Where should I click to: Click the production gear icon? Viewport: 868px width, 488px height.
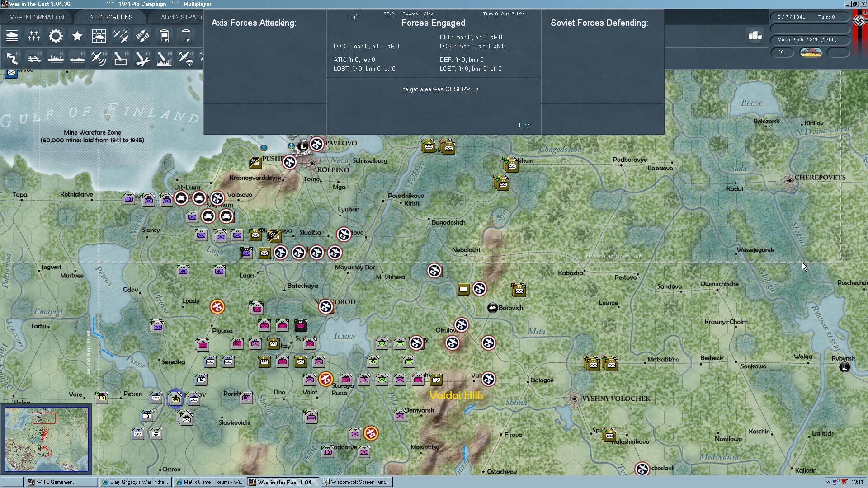coord(56,36)
